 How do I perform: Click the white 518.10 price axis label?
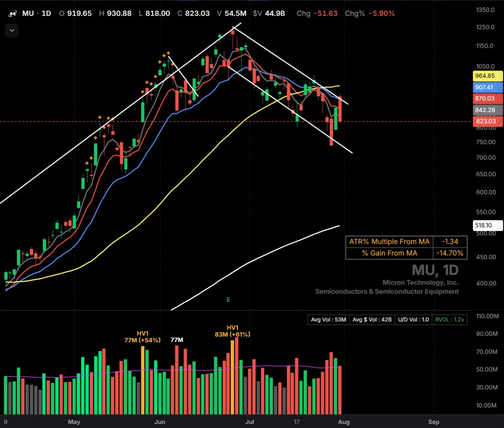[488, 226]
